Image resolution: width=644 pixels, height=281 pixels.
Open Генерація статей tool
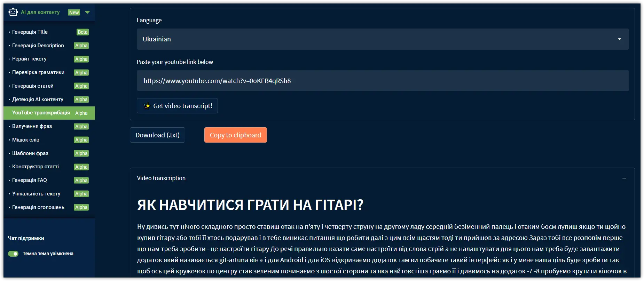[33, 86]
